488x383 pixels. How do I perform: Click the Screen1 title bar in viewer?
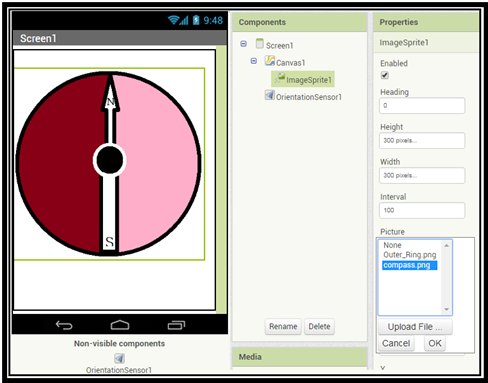[120, 38]
